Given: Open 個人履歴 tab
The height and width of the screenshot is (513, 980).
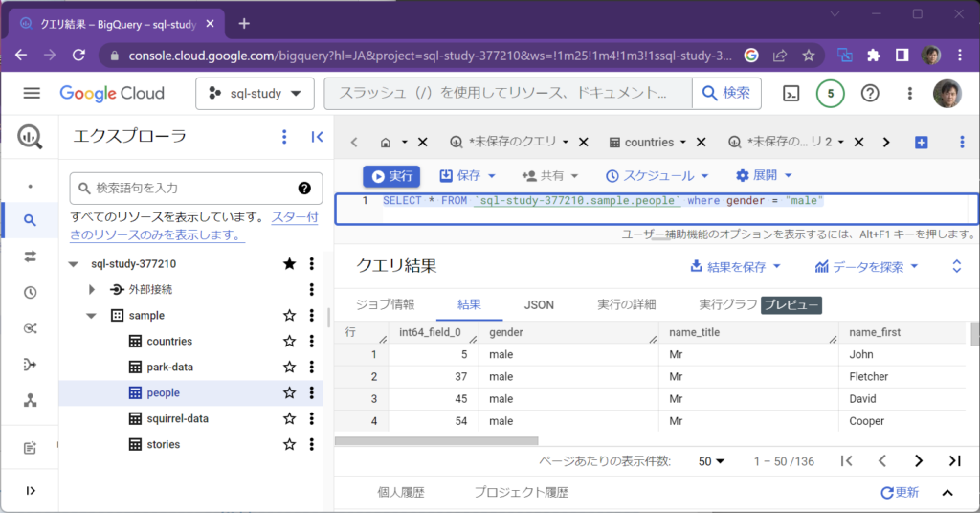Looking at the screenshot, I should click(x=401, y=492).
